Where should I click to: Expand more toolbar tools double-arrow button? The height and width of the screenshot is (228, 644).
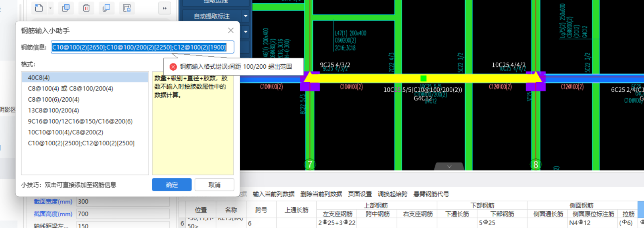[165, 8]
